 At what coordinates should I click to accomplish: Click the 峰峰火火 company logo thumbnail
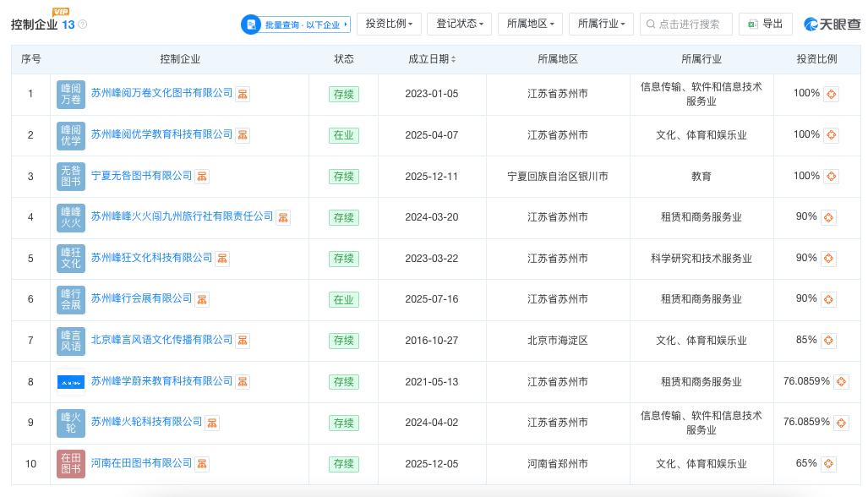point(71,217)
